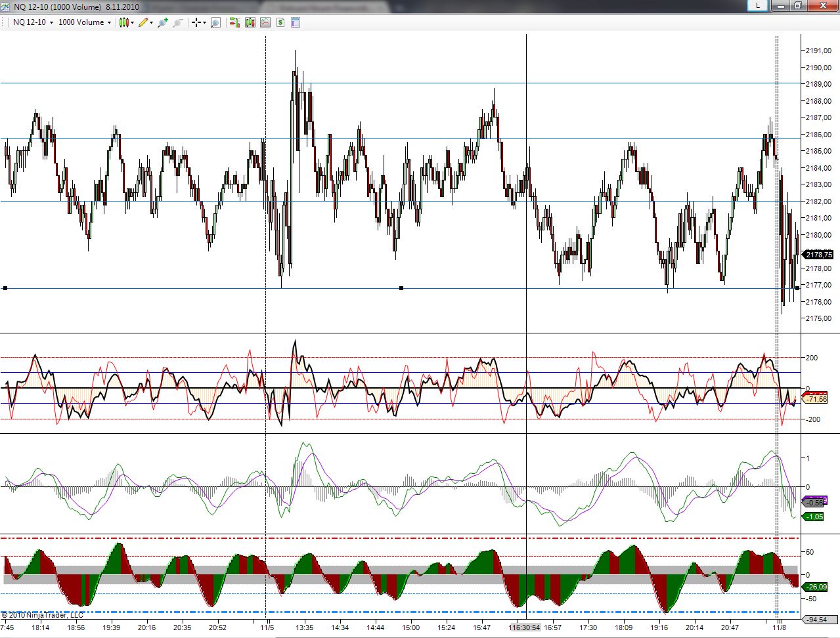Click the 13:35 time axis label
Screen dimensions: 840x638
304,627
